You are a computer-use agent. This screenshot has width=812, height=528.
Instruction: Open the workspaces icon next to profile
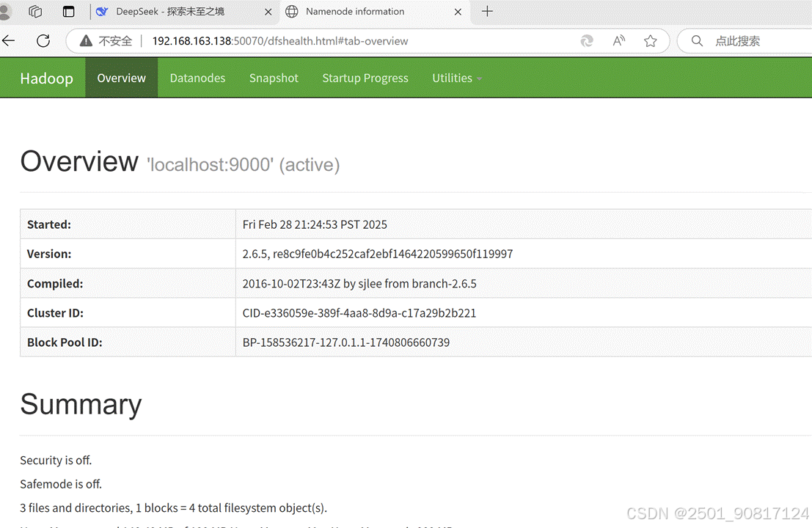[34, 11]
